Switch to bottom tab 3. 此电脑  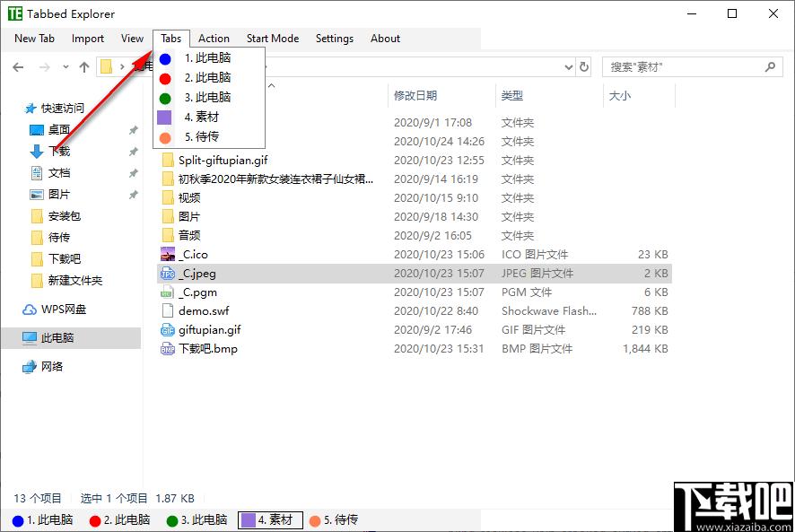tap(197, 520)
